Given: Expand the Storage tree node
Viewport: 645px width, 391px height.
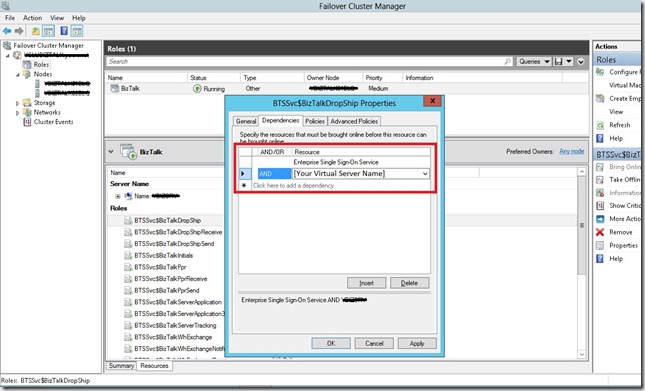Looking at the screenshot, I should pyautogui.click(x=17, y=103).
